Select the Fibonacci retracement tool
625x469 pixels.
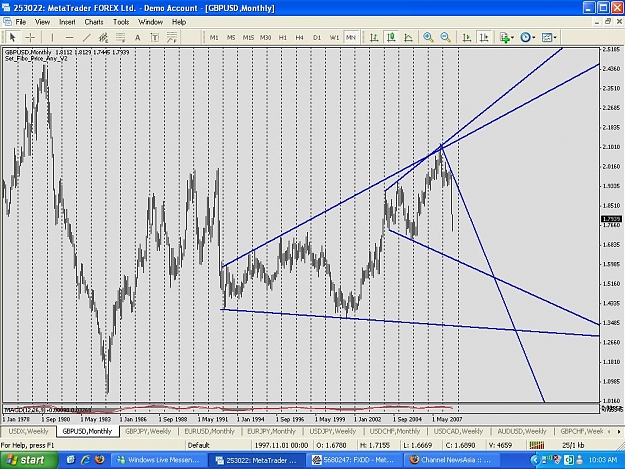[x=120, y=37]
